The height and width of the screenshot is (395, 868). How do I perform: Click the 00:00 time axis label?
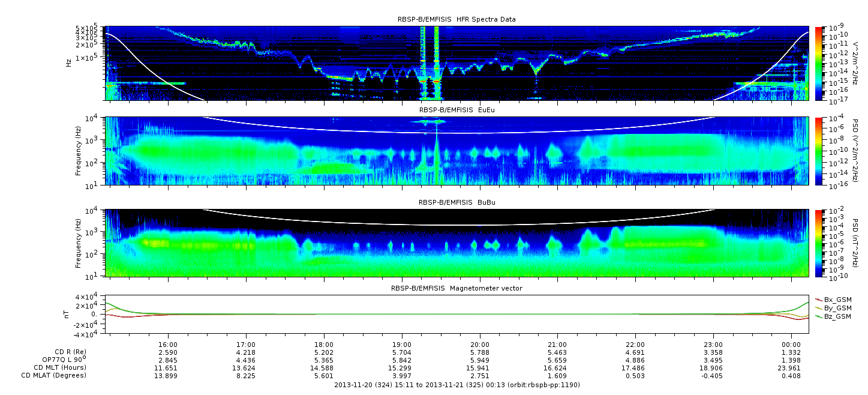[x=791, y=345]
